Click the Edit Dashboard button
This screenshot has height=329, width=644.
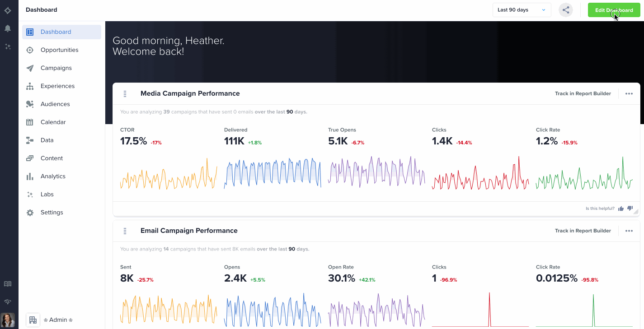(x=614, y=10)
